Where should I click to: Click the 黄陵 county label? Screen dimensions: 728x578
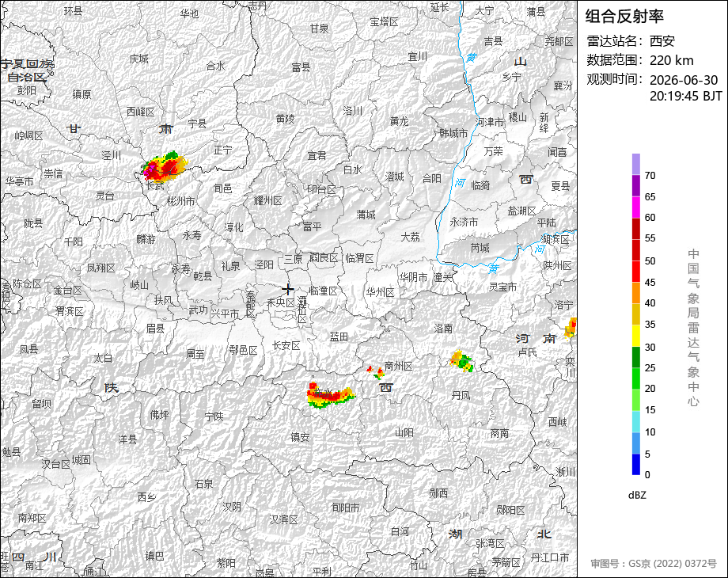[x=285, y=119]
